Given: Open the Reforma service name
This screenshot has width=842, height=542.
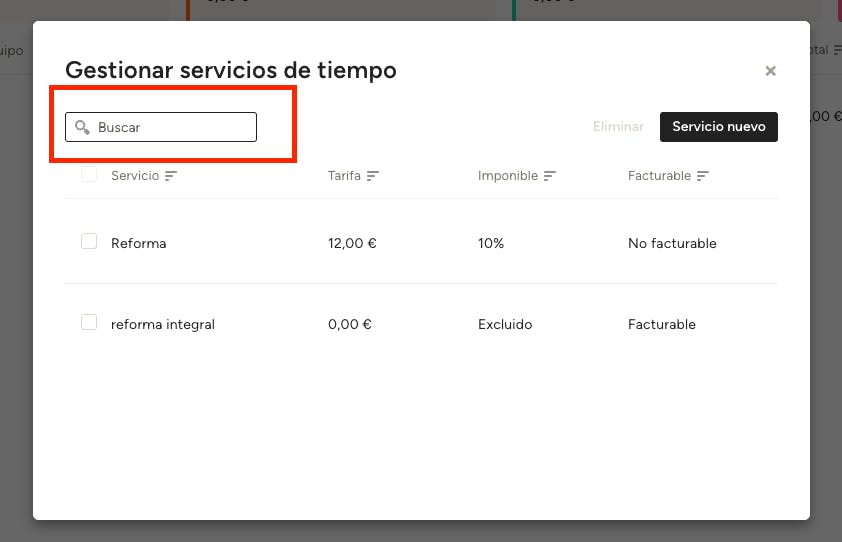Looking at the screenshot, I should 139,243.
